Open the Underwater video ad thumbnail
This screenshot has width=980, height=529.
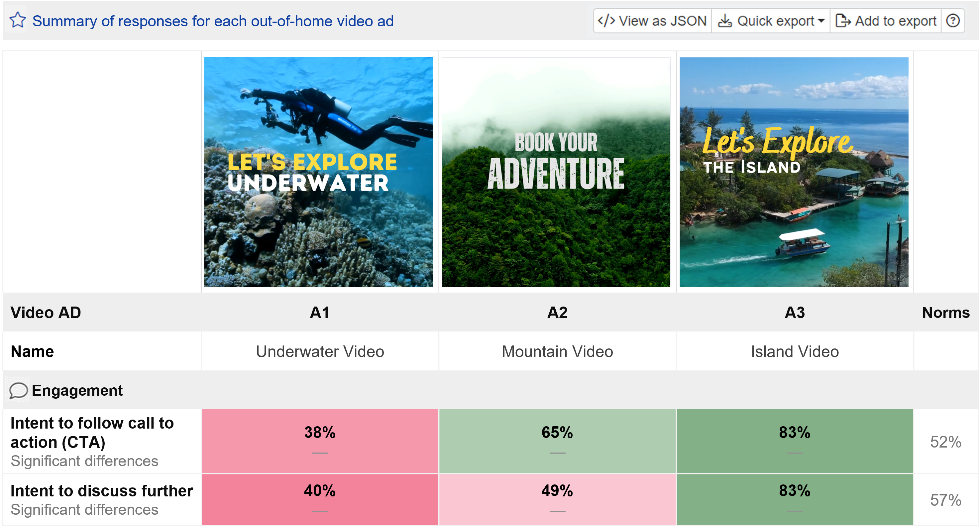pyautogui.click(x=318, y=172)
